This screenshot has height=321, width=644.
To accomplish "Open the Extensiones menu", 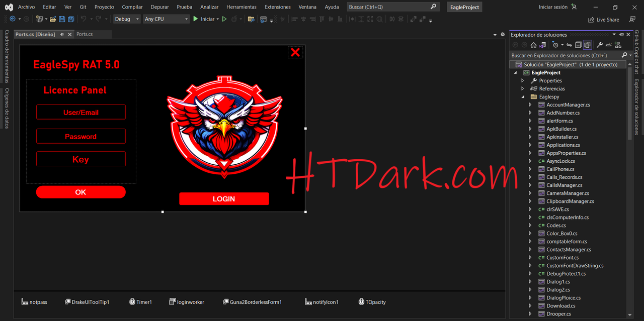I will (278, 7).
